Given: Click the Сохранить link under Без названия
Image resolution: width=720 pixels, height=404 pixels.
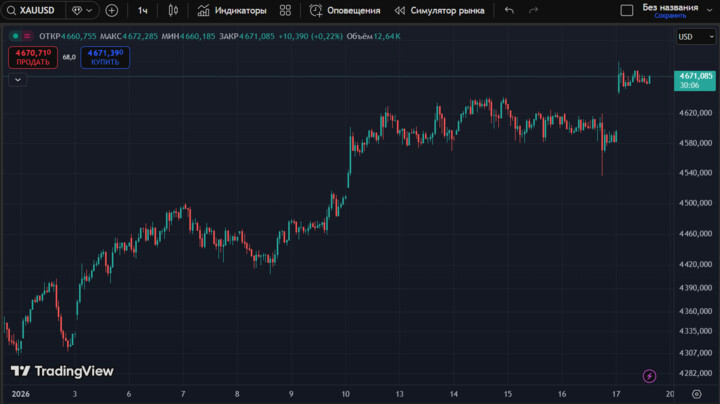Looking at the screenshot, I should tap(670, 16).
